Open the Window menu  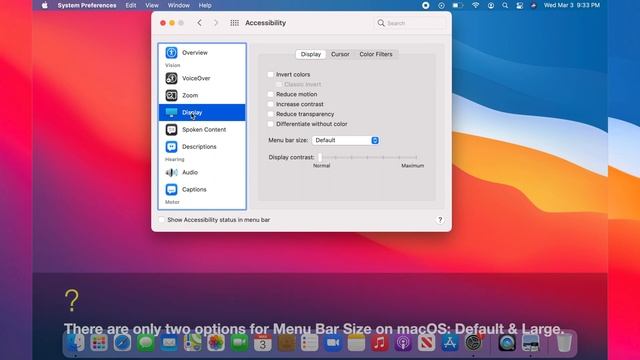point(179,5)
